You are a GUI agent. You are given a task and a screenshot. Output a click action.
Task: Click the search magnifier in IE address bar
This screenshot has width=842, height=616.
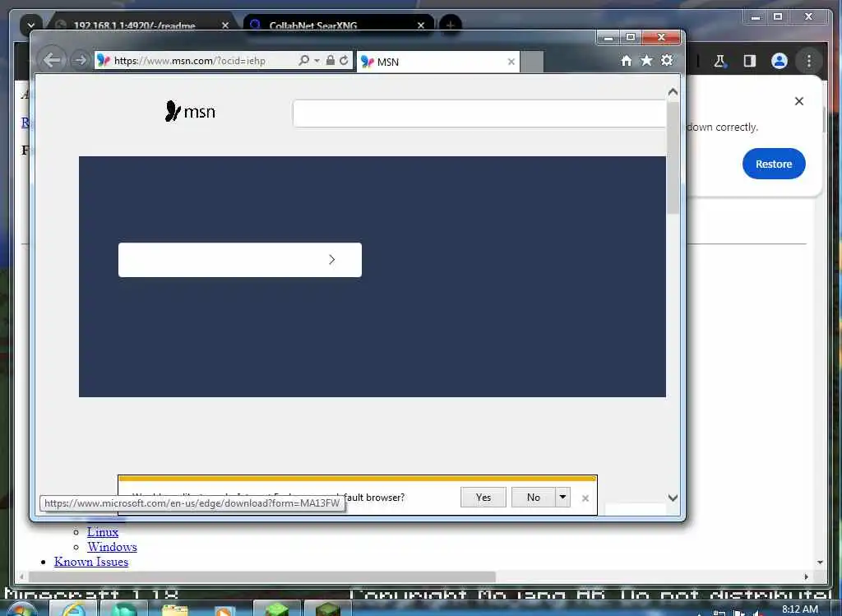pyautogui.click(x=303, y=60)
